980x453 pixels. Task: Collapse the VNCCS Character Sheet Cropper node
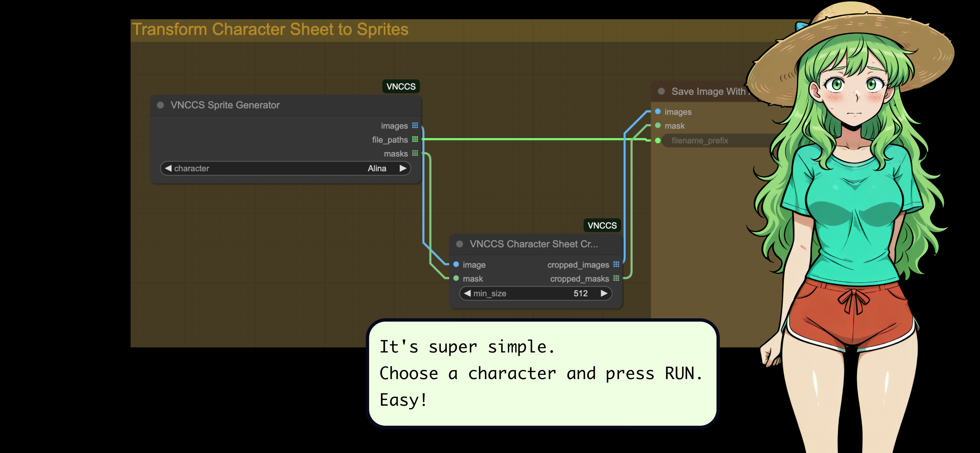point(460,244)
